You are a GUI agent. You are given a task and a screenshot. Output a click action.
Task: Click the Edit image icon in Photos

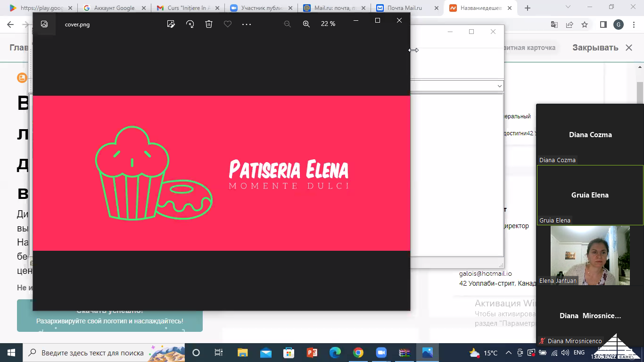tap(171, 24)
